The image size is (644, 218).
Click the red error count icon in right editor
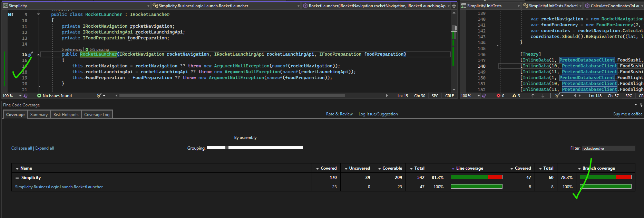pyautogui.click(x=498, y=96)
